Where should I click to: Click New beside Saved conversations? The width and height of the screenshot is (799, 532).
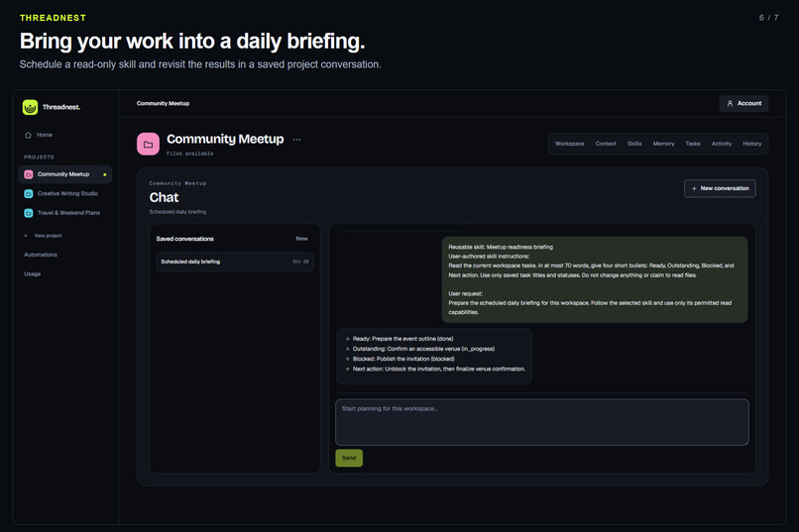click(x=301, y=239)
